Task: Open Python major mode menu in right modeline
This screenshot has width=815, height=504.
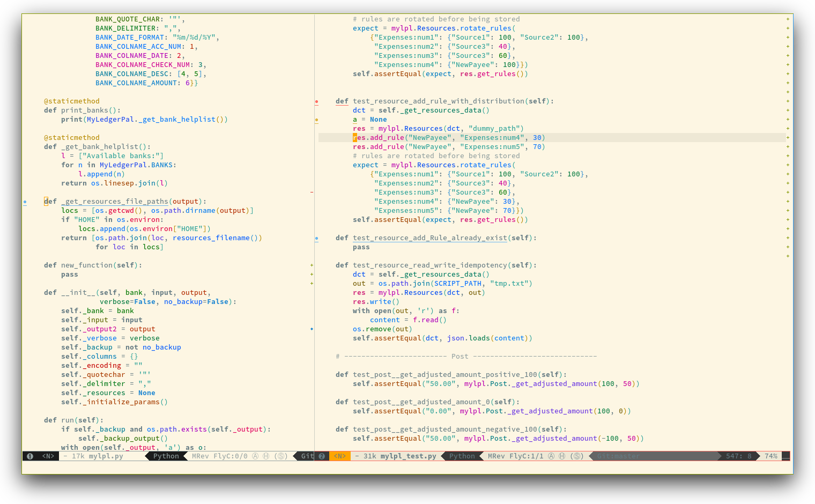Action: [x=462, y=456]
